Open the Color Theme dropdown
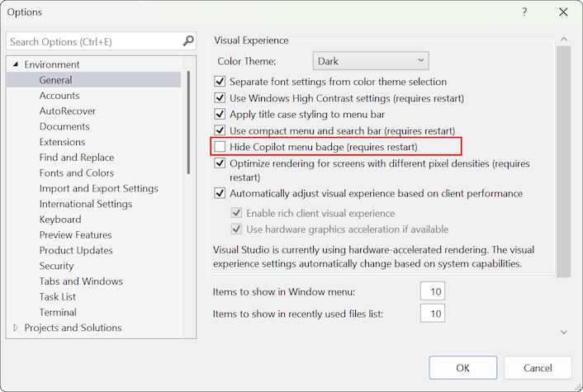The width and height of the screenshot is (583, 392). pos(372,61)
